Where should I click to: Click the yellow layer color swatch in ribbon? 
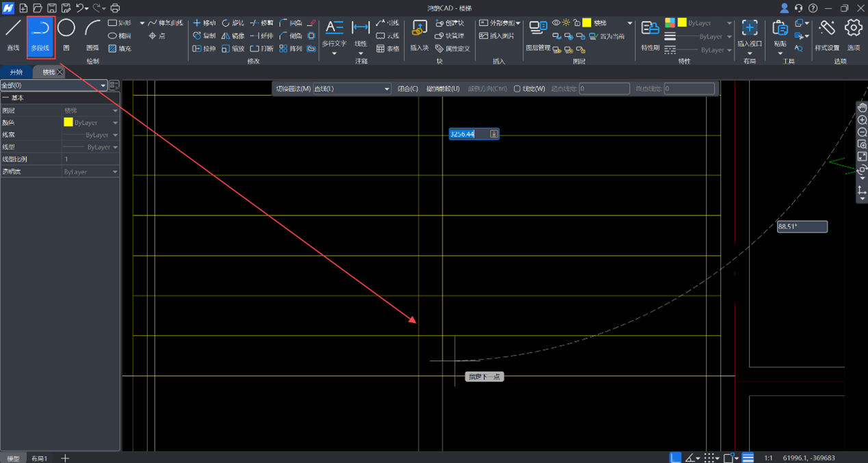pyautogui.click(x=587, y=23)
